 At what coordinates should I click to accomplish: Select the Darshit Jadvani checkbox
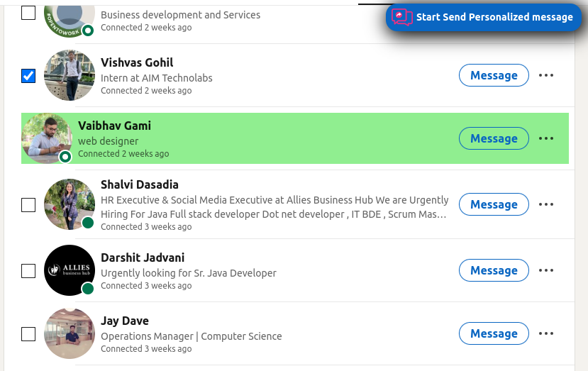pos(28,271)
